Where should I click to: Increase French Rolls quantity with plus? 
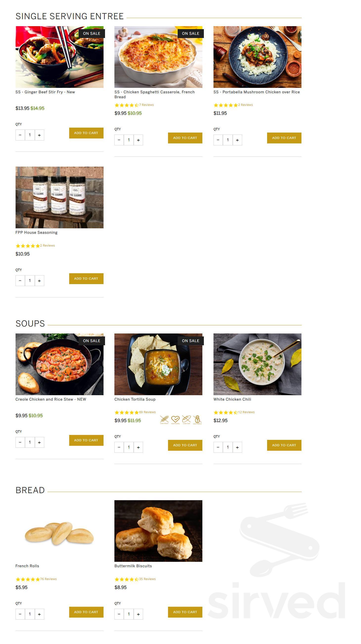point(39,614)
